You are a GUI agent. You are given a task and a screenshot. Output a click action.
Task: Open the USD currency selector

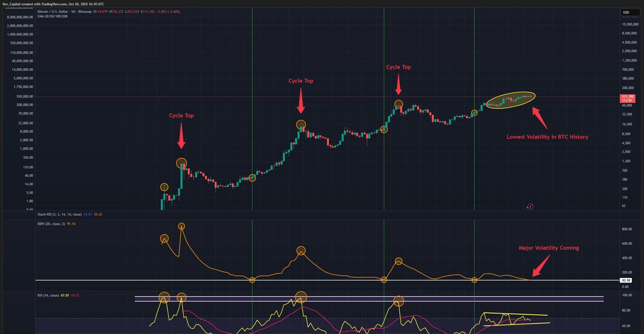click(x=630, y=12)
